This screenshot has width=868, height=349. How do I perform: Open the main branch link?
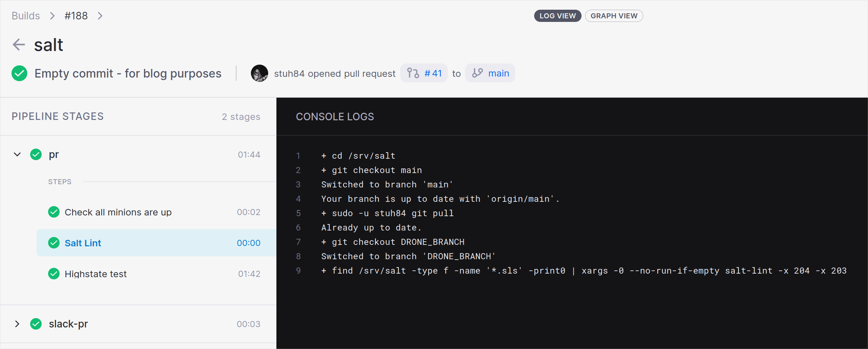pyautogui.click(x=498, y=73)
